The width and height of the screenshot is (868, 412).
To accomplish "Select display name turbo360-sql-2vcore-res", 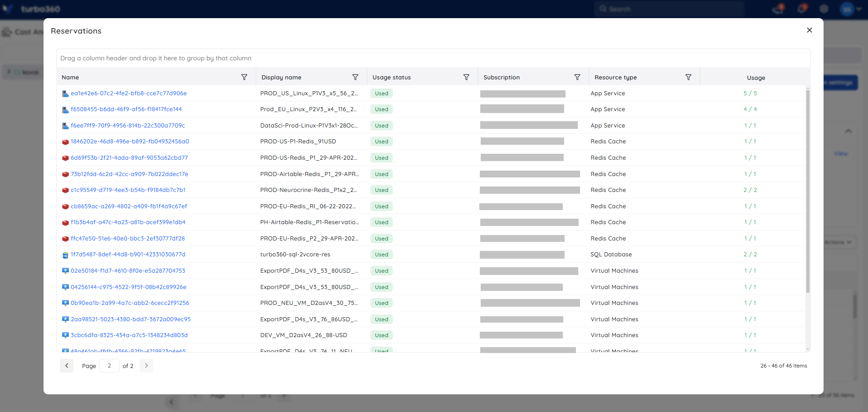I will pyautogui.click(x=295, y=255).
